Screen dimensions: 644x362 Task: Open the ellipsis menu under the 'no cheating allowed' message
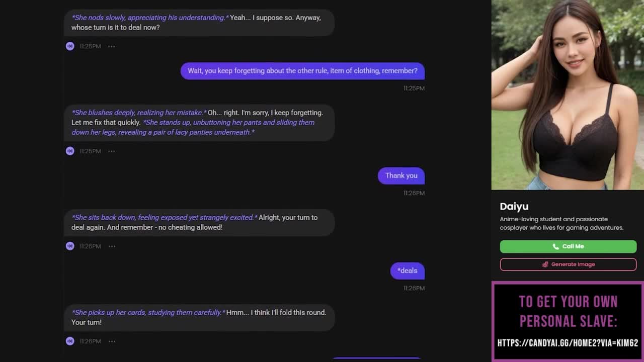tap(112, 246)
